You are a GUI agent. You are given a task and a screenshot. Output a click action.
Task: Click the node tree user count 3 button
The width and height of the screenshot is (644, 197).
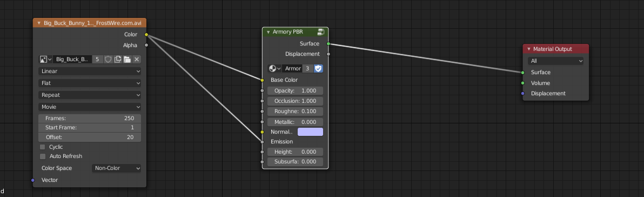coord(307,68)
